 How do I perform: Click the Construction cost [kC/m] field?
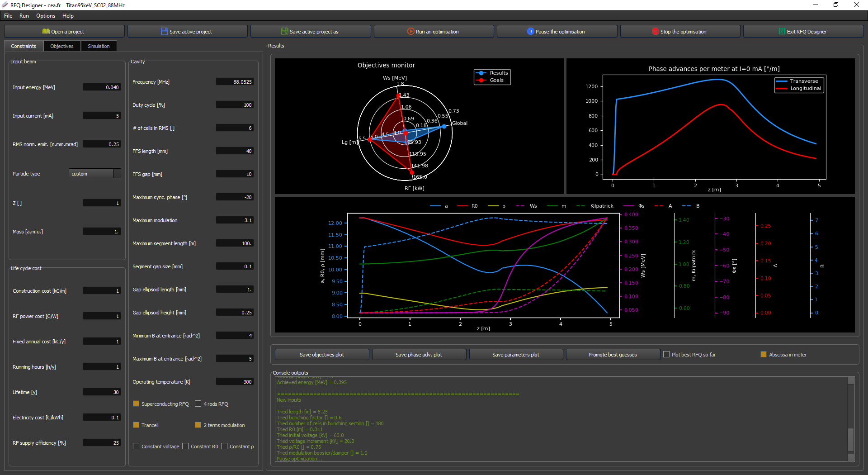[102, 291]
